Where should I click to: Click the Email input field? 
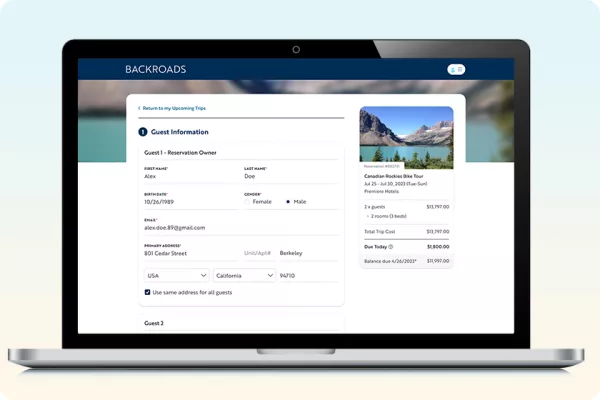tap(240, 227)
